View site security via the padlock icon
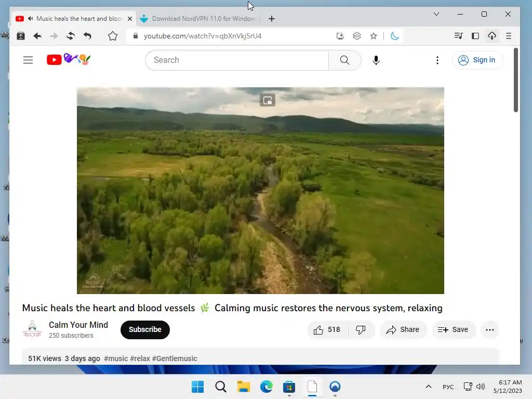The width and height of the screenshot is (532, 399). coord(136,36)
